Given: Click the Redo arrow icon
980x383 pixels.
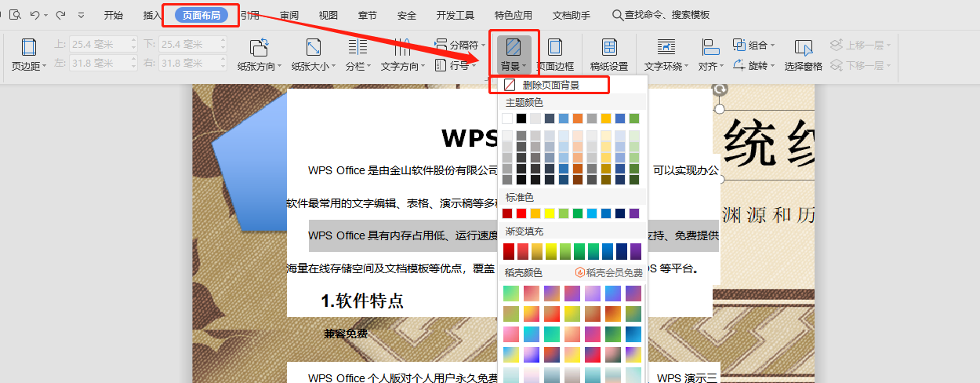Looking at the screenshot, I should click(60, 15).
